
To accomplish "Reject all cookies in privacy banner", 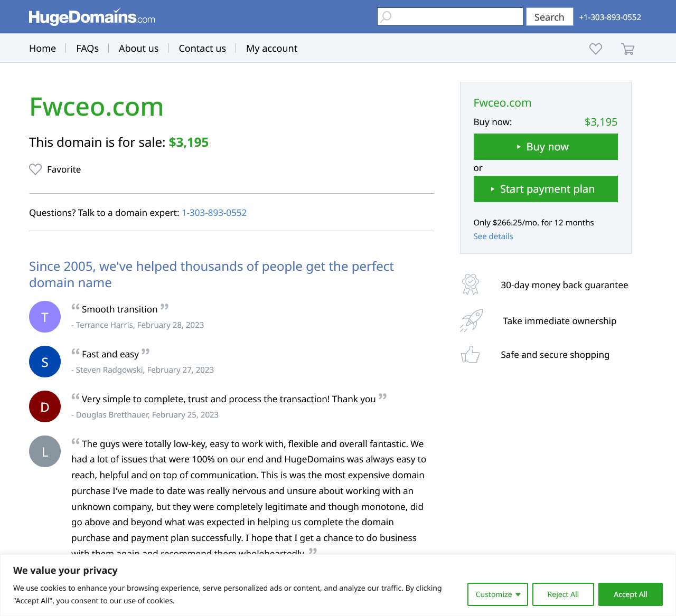I will tap(563, 594).
